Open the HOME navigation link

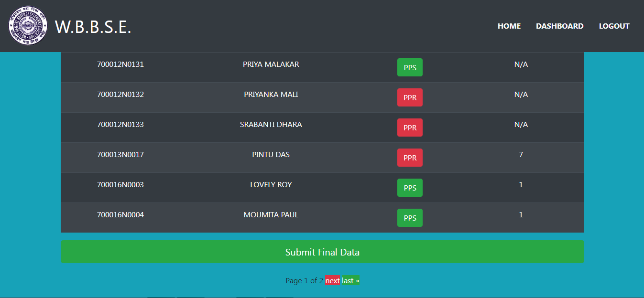coord(509,26)
